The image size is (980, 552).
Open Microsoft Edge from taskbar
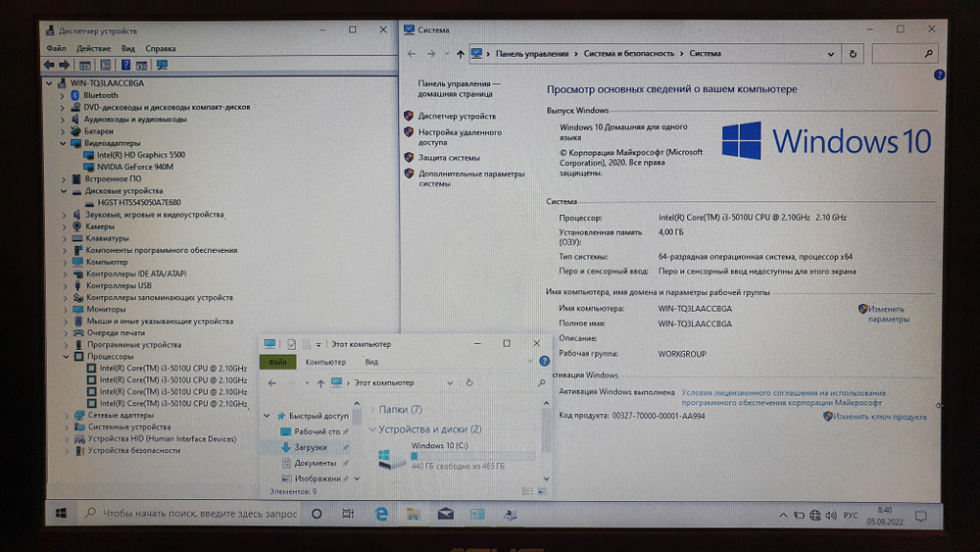tap(380, 514)
